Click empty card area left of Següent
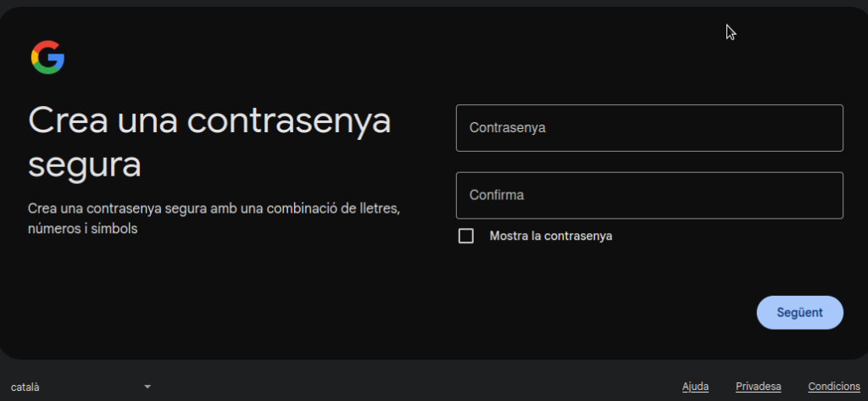This screenshot has height=401, width=868. [x=593, y=312]
